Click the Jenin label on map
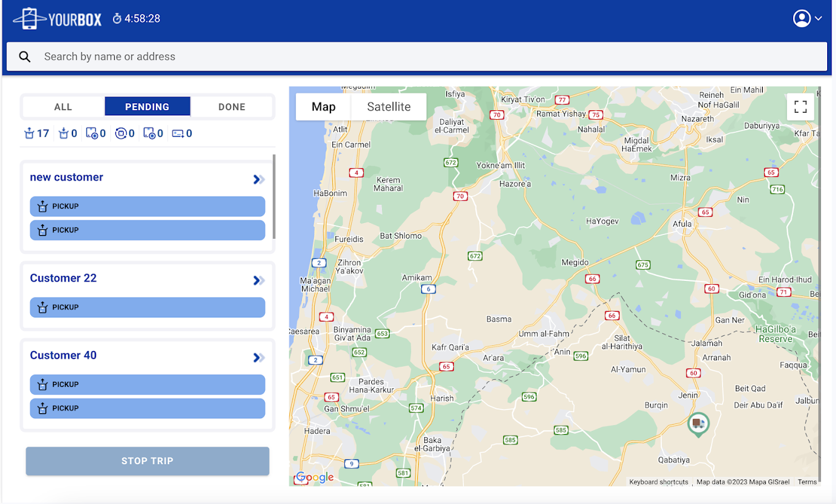836x504 pixels. point(688,395)
